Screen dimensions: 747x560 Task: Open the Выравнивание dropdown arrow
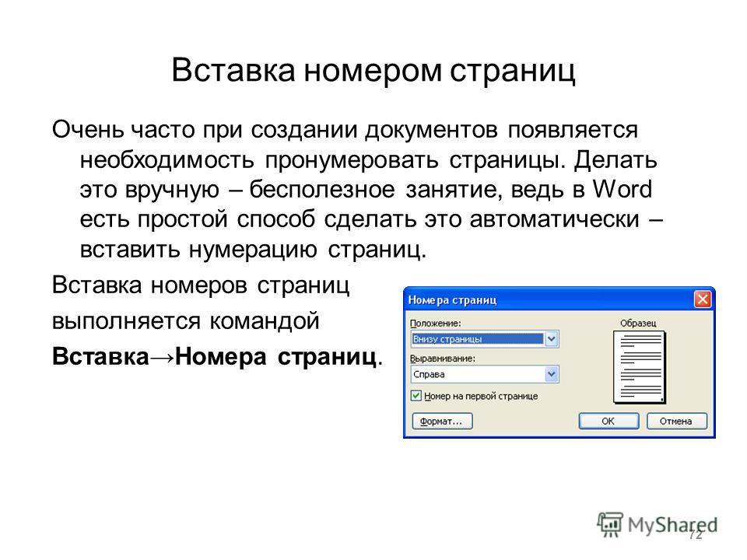(551, 374)
